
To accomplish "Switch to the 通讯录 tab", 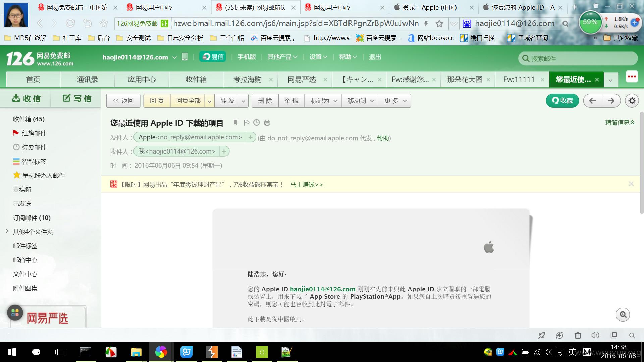I will (88, 79).
